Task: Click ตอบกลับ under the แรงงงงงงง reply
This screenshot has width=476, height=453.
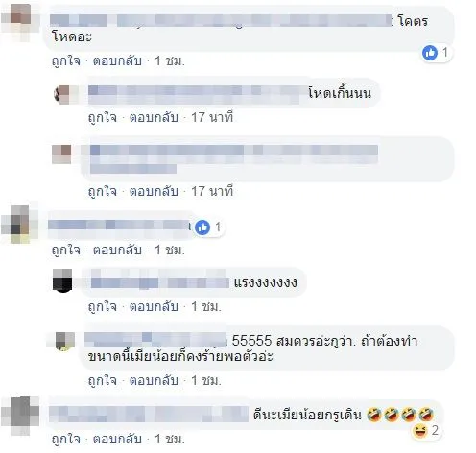Action: pyautogui.click(x=154, y=307)
